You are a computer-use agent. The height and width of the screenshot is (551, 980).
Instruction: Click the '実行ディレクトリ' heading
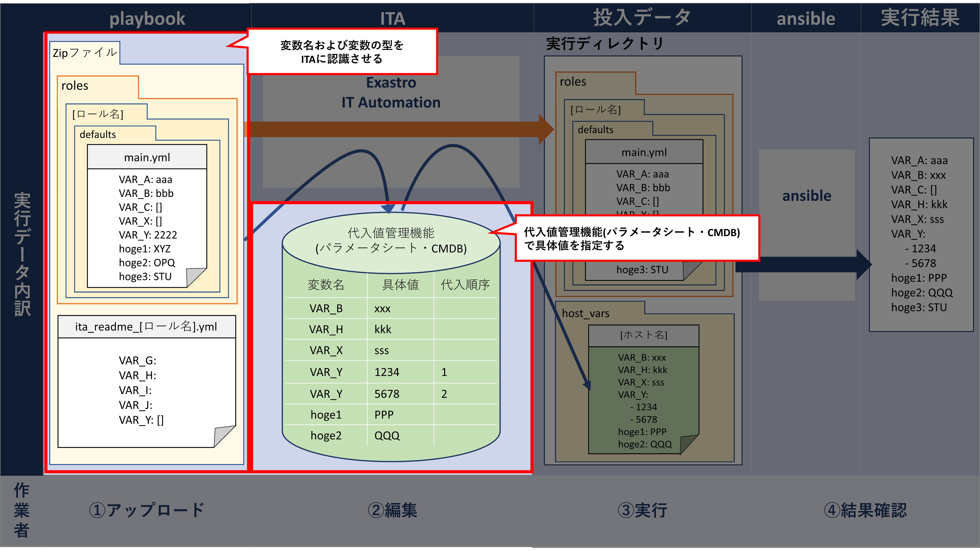(605, 43)
